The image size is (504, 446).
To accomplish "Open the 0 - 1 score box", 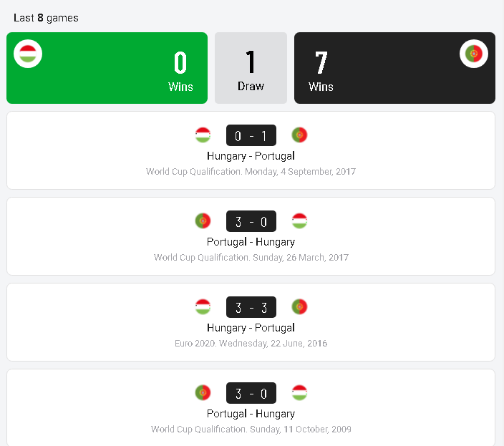I will click(x=251, y=135).
